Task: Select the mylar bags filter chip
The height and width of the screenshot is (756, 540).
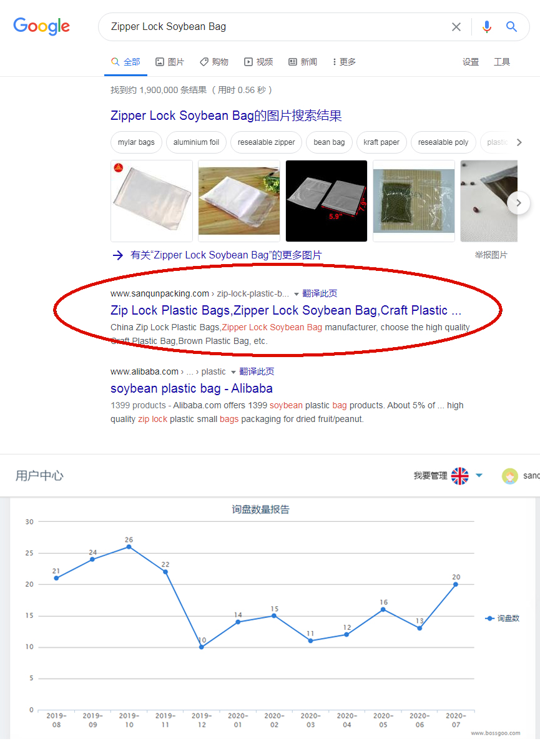Action: pos(136,142)
